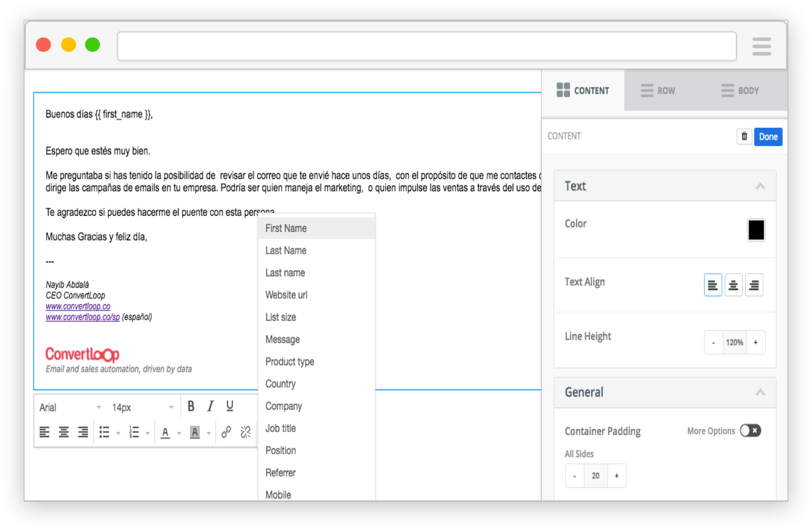Toggle italic formatting in text toolbar
Viewport: 812px width, 529px height.
210,406
